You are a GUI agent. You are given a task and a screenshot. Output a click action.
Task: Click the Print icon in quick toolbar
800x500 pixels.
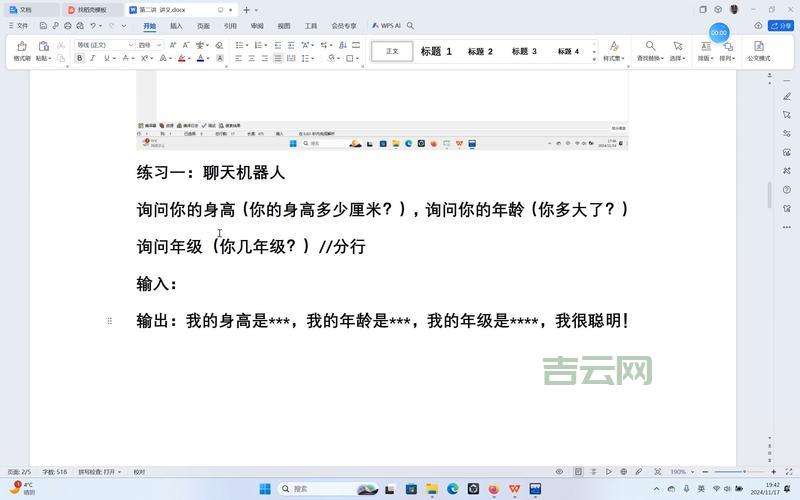[67, 26]
